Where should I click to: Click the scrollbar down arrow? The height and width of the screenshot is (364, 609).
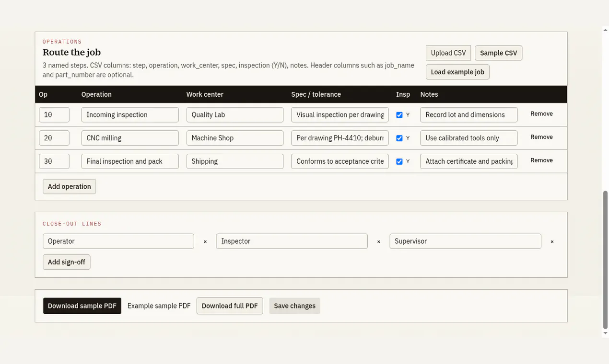pos(605,333)
